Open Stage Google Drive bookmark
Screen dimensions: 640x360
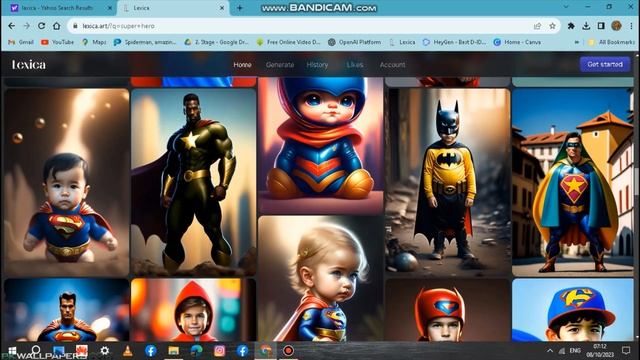216,42
